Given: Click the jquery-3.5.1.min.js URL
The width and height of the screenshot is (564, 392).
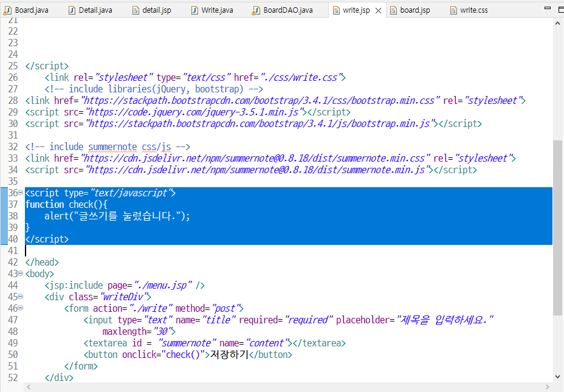Looking at the screenshot, I should click(196, 112).
